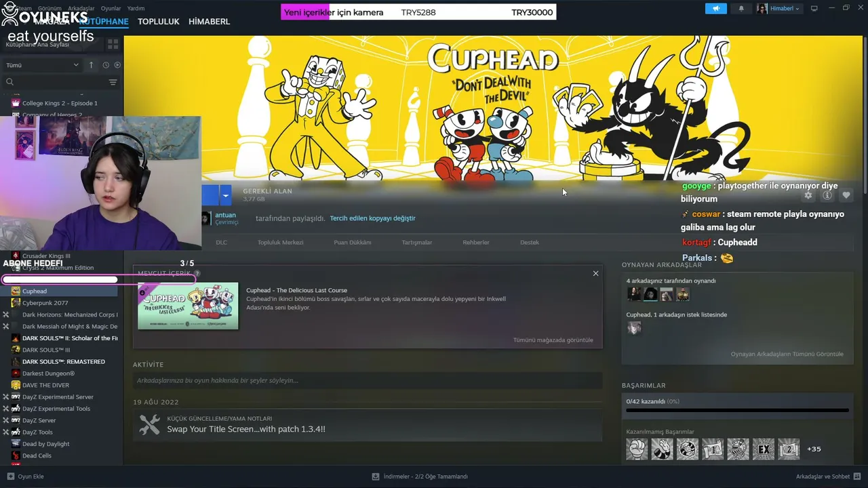This screenshot has width=868, height=488.
Task: Show the +35 more achievements
Action: pyautogui.click(x=814, y=449)
